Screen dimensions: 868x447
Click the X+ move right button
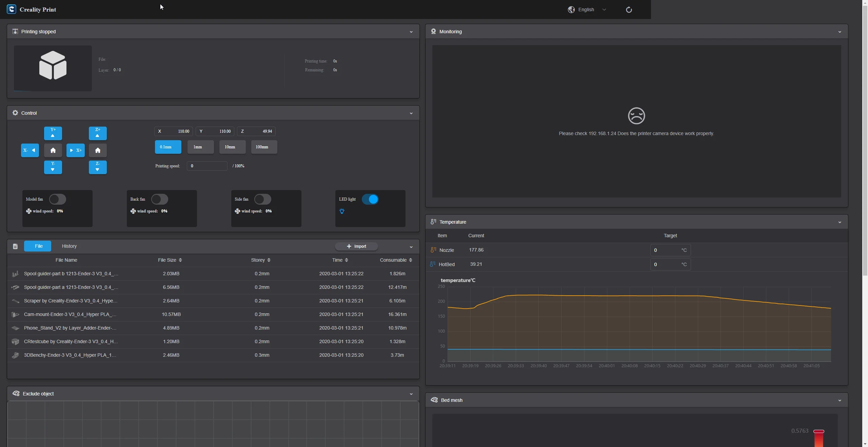coord(75,150)
